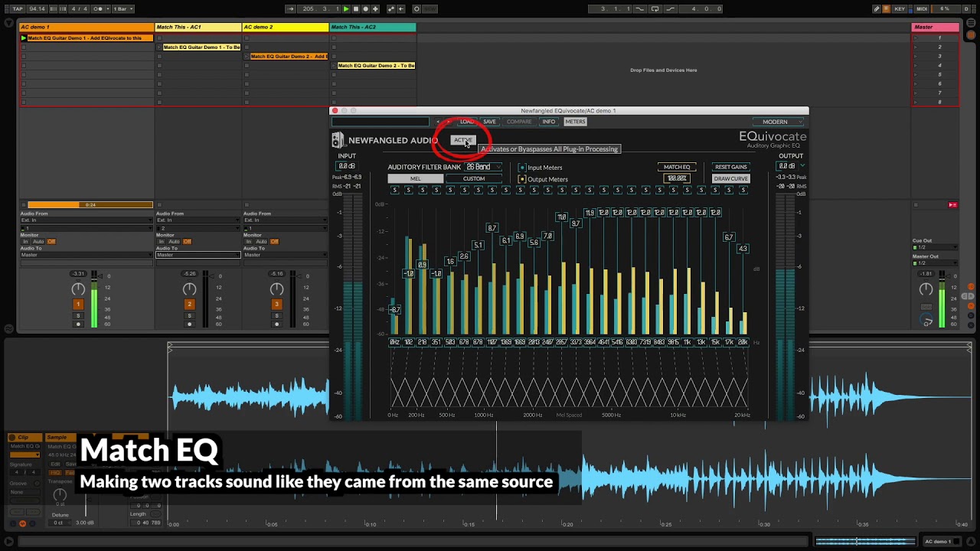Solo the first EQ band S button
Screen dimensions: 980x551
(x=394, y=190)
